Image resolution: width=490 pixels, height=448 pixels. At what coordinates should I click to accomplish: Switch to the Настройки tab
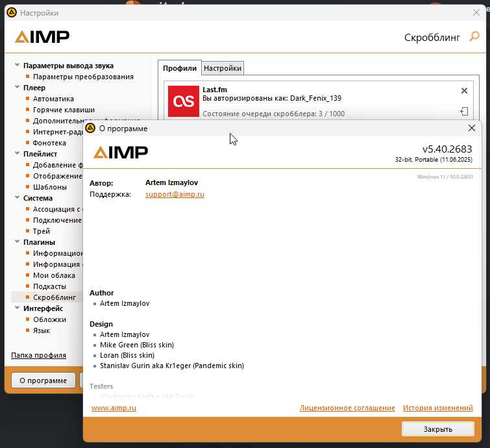click(x=223, y=68)
